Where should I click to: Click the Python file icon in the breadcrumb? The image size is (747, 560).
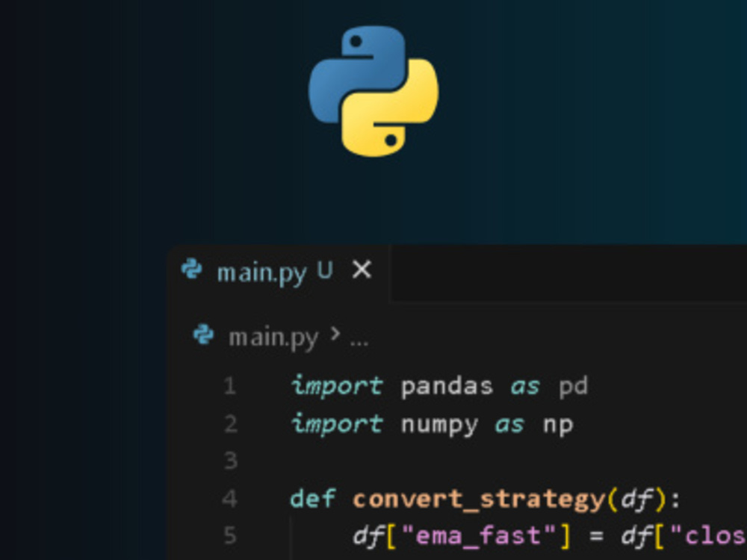coord(203,335)
